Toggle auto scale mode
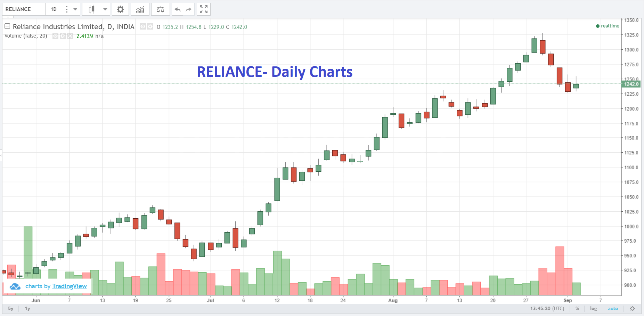This screenshot has width=644, height=316. 613,308
